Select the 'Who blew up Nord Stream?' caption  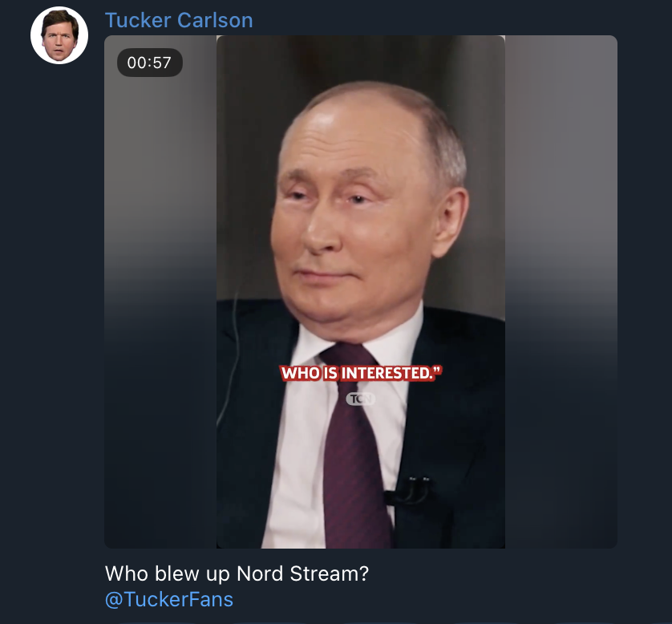coord(237,573)
